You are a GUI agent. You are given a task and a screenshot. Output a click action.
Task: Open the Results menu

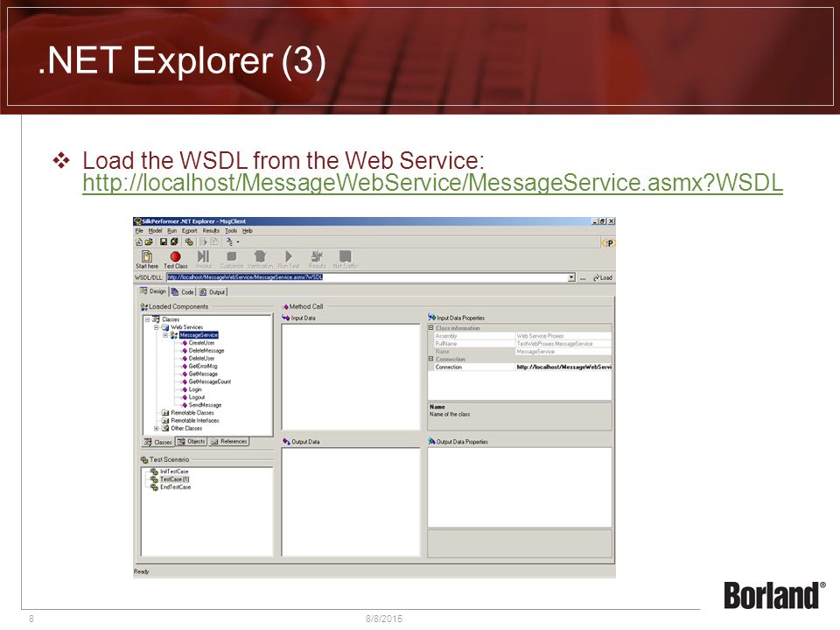pos(211,231)
